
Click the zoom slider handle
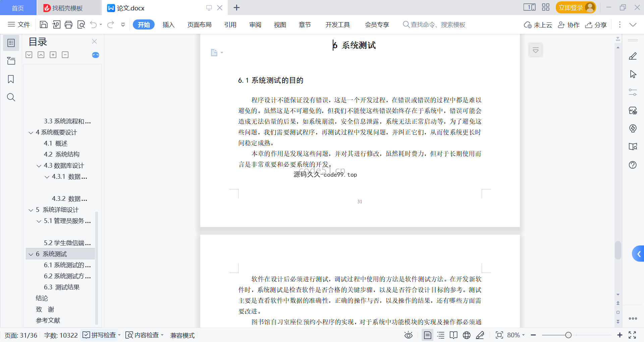click(568, 335)
